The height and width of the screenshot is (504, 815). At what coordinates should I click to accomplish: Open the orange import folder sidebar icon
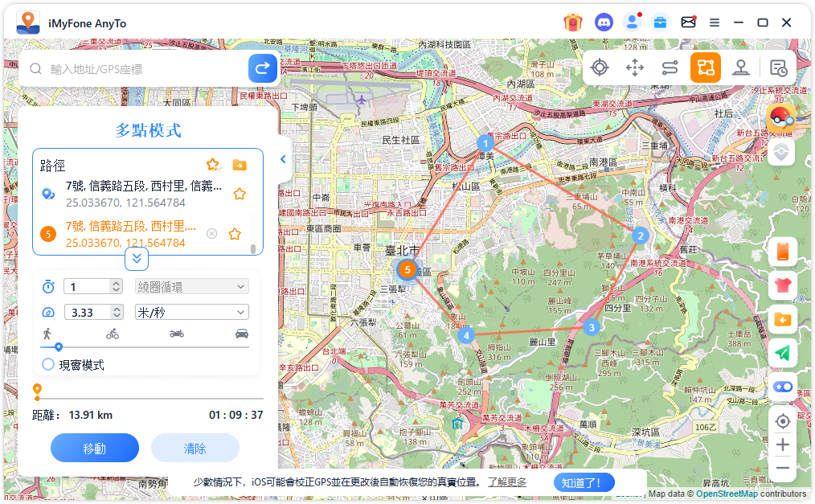coord(782,320)
